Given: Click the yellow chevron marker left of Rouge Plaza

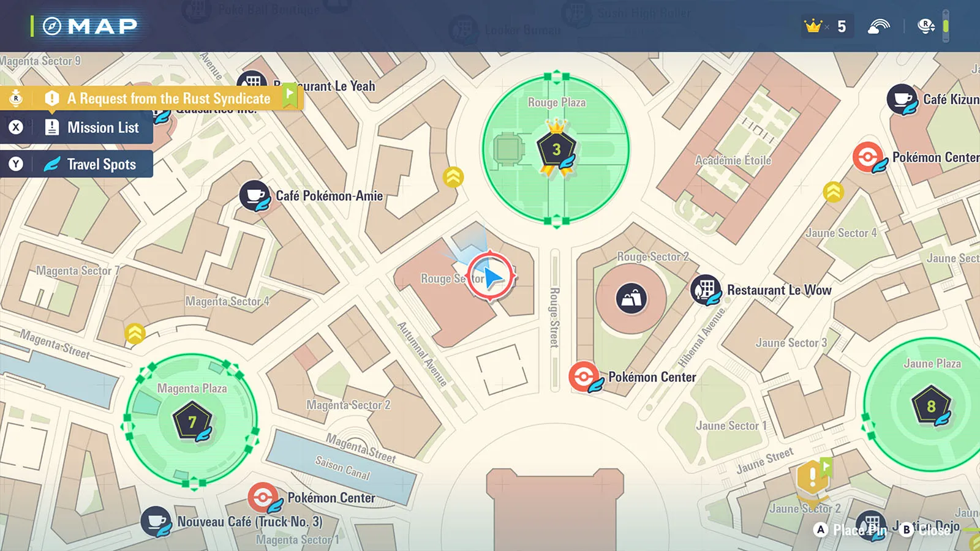Looking at the screenshot, I should coord(453,178).
